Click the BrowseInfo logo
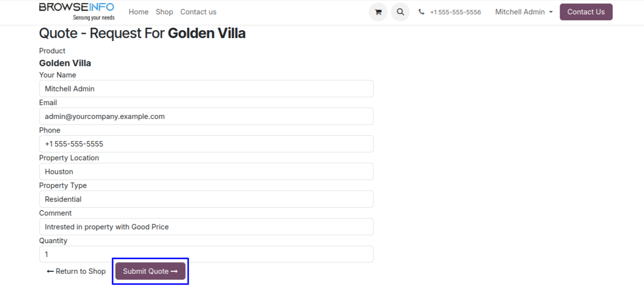 (x=77, y=11)
